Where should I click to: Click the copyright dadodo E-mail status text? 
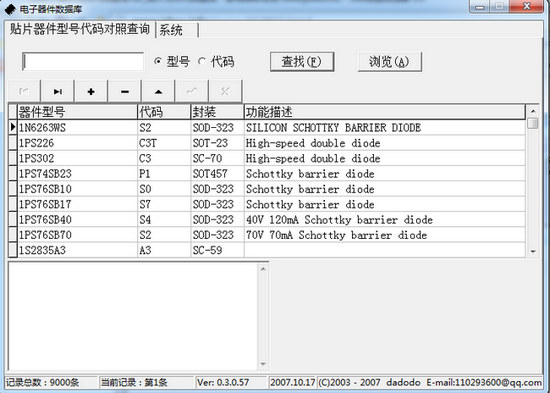pos(430,382)
